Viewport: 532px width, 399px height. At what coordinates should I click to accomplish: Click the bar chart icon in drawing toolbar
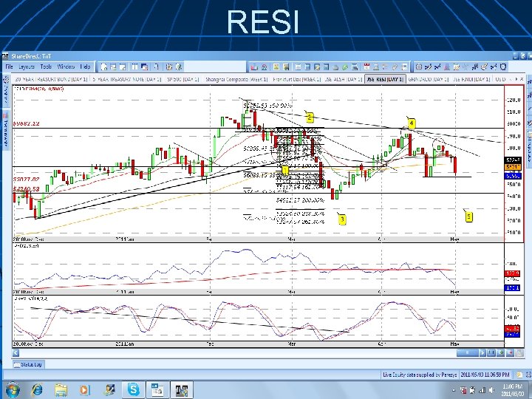point(447,66)
